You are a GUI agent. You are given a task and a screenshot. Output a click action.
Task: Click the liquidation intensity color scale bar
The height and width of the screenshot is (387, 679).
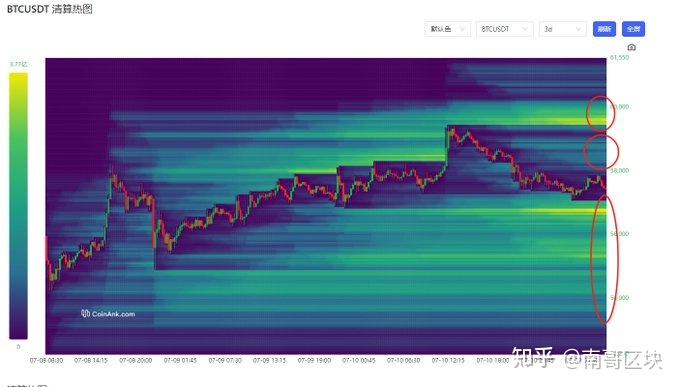[x=18, y=206]
